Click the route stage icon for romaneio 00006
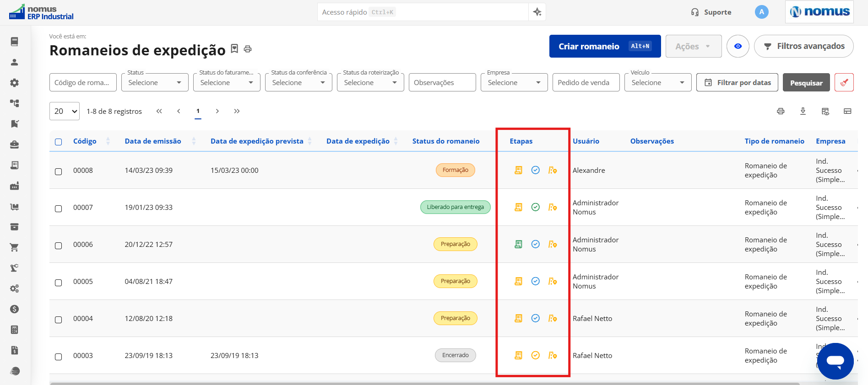 click(x=553, y=244)
